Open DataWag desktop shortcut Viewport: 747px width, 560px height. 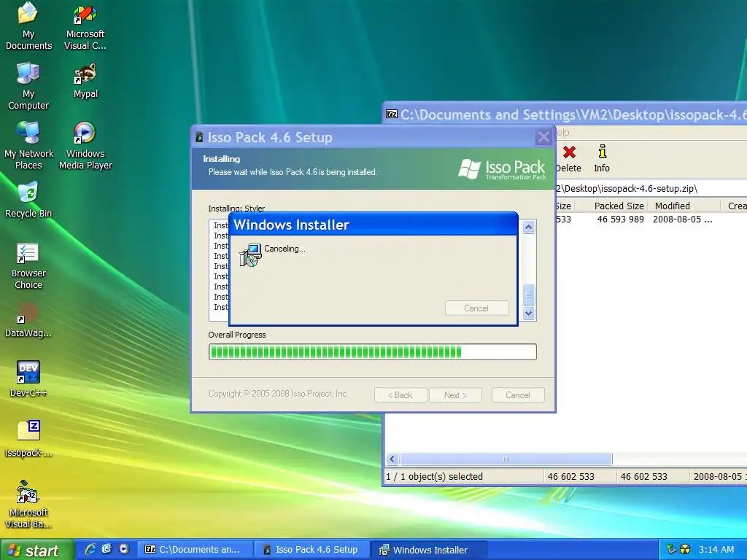click(28, 320)
